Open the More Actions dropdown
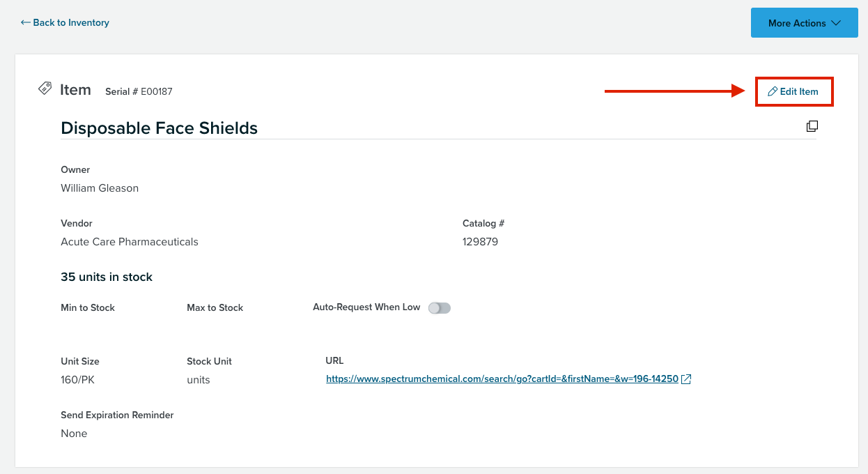The image size is (868, 474). click(804, 23)
